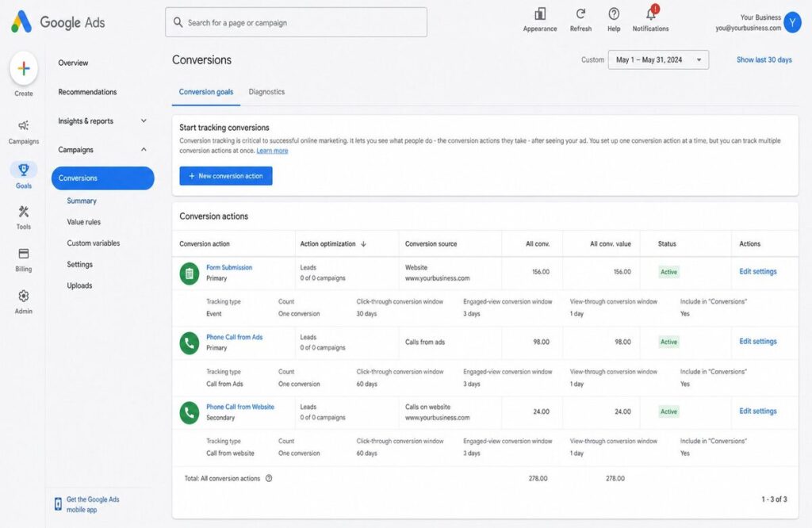The width and height of the screenshot is (812, 528).
Task: Open the Help question mark icon
Action: pos(614,14)
